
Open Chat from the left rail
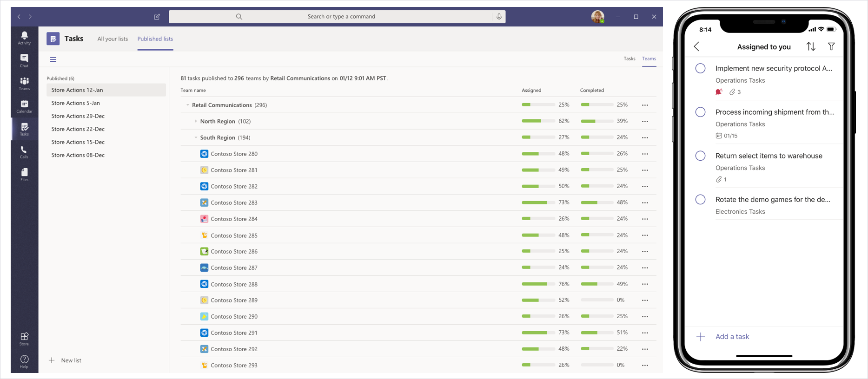tap(24, 60)
